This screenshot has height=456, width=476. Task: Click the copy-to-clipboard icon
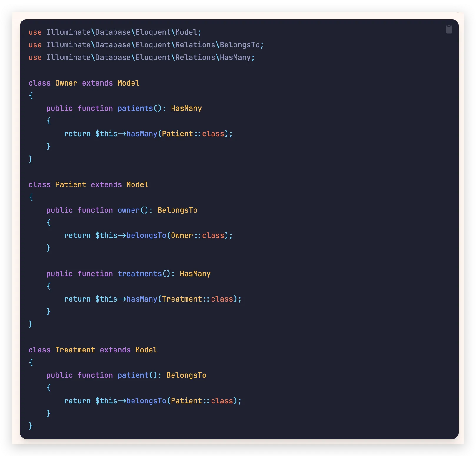449,29
